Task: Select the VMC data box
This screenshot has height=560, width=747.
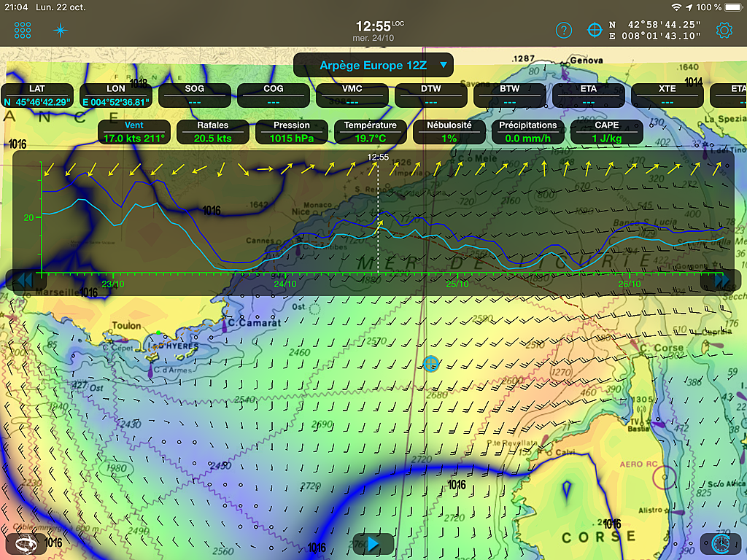Action: click(x=352, y=96)
